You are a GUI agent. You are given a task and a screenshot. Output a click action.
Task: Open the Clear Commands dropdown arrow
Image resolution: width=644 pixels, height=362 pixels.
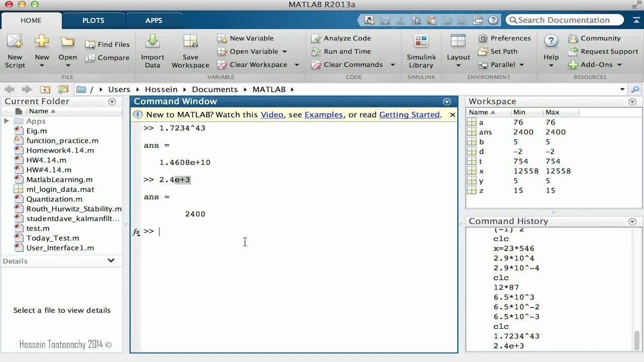pos(392,65)
